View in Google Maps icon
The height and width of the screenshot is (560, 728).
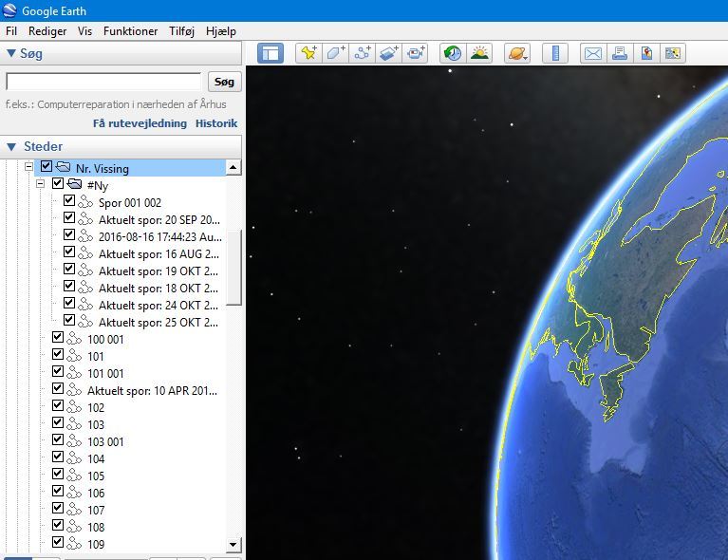(x=645, y=53)
